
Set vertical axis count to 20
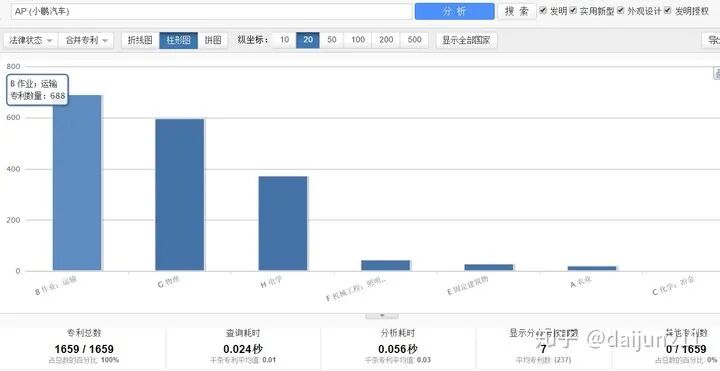point(308,40)
